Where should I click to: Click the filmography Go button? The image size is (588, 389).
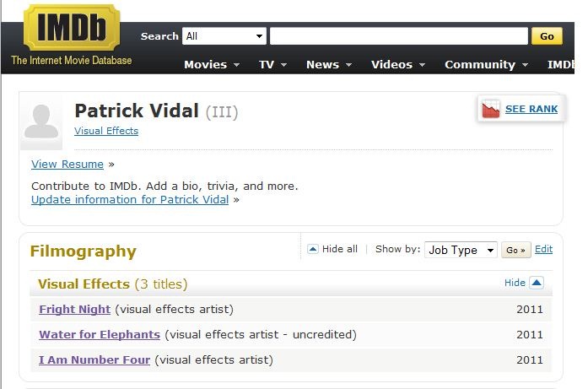coord(516,251)
